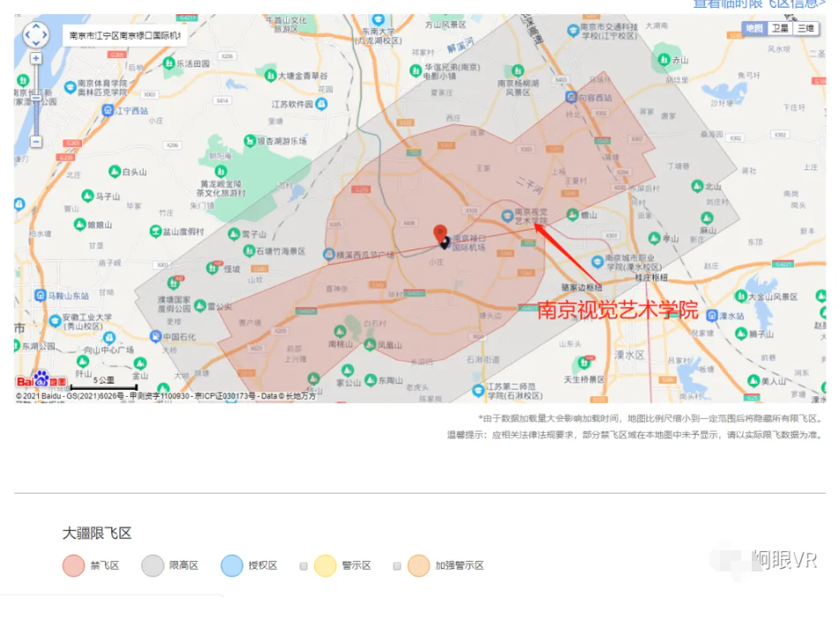This screenshot has width=840, height=627.
Task: Click the 江宁西站 station icon
Action: tap(109, 110)
